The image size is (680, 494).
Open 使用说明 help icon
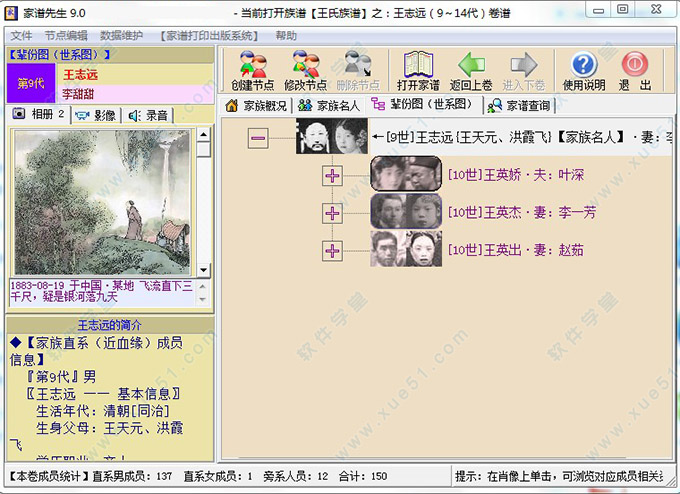coord(583,70)
